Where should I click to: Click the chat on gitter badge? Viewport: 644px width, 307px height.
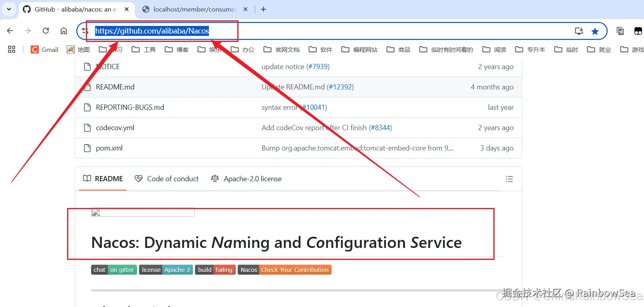(x=114, y=270)
